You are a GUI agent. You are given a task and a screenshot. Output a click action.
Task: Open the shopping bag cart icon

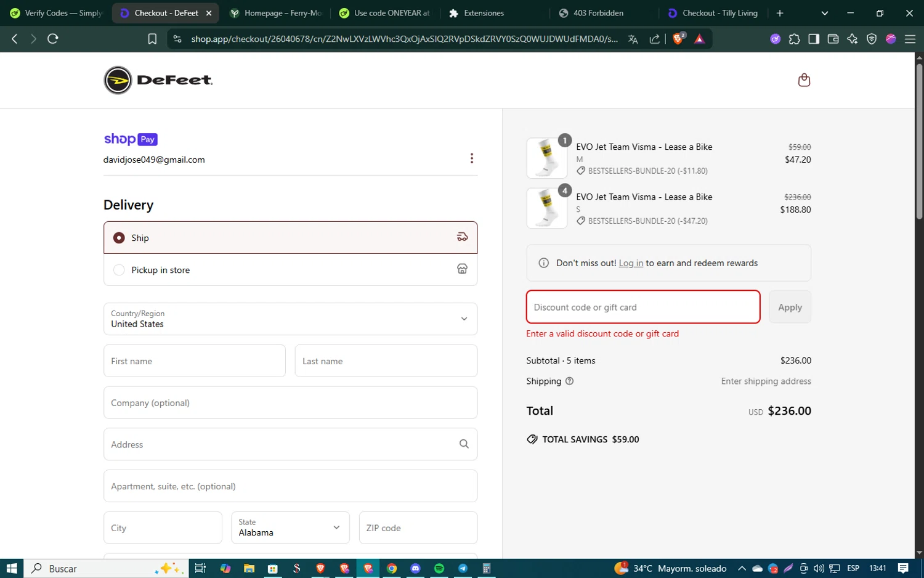pos(804,80)
